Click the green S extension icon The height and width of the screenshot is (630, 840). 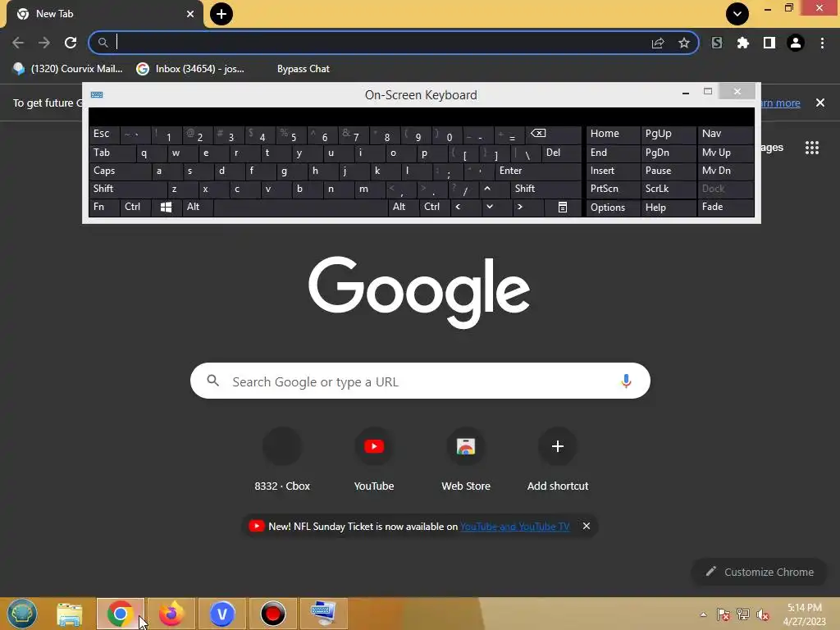pyautogui.click(x=717, y=43)
